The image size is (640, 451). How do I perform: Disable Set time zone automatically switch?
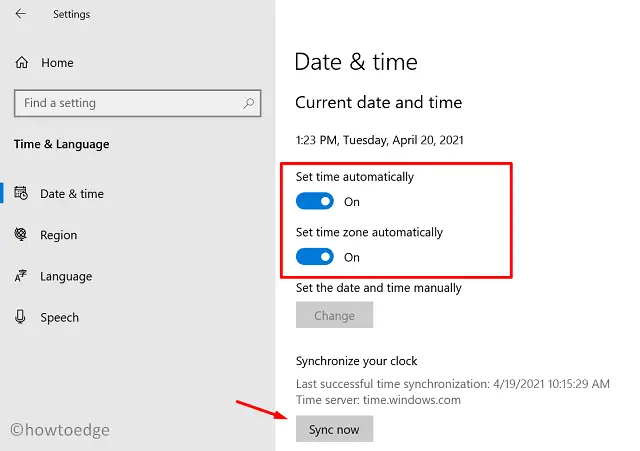coord(315,257)
